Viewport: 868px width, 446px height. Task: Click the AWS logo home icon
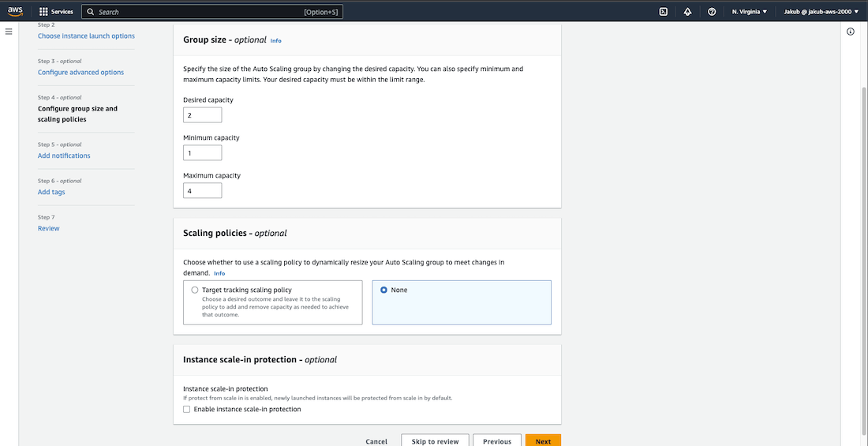point(15,12)
